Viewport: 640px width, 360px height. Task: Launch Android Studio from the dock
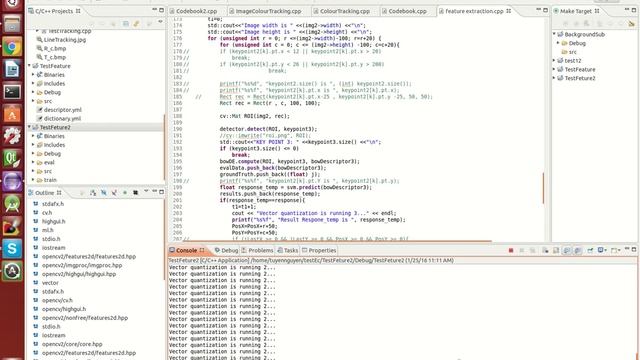(x=12, y=203)
